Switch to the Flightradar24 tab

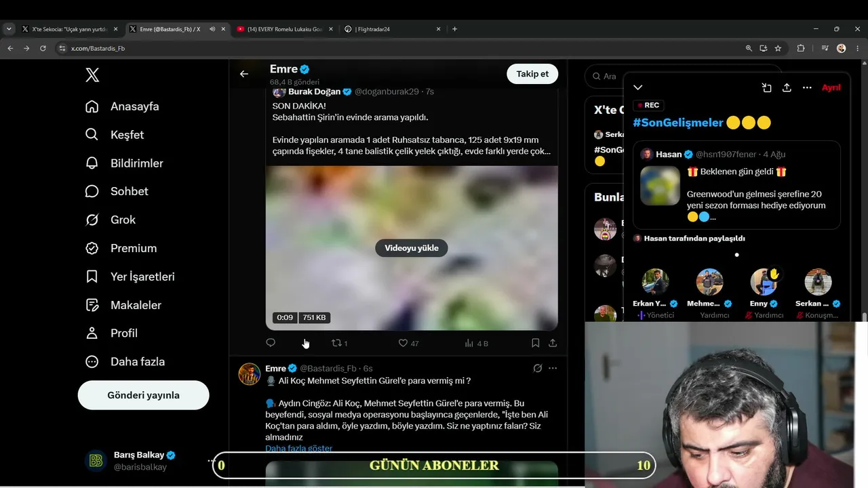393,29
